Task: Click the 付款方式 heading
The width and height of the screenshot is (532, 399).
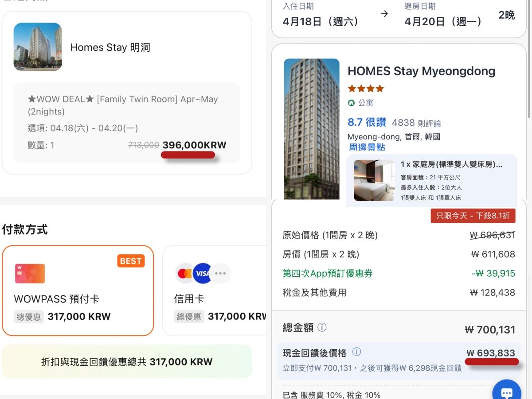Action: pos(25,229)
